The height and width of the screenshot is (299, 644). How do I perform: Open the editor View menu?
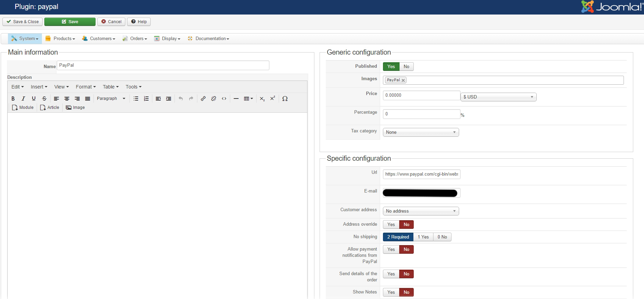[62, 87]
